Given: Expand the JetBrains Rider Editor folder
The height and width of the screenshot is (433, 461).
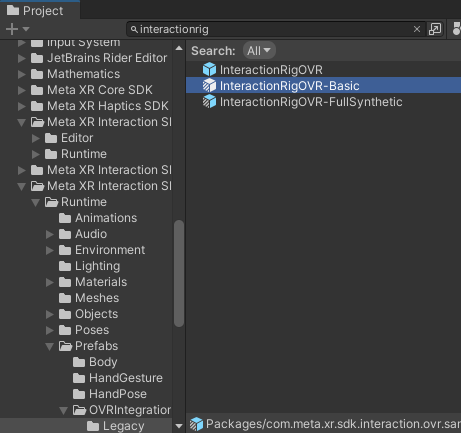Looking at the screenshot, I should pos(22,58).
